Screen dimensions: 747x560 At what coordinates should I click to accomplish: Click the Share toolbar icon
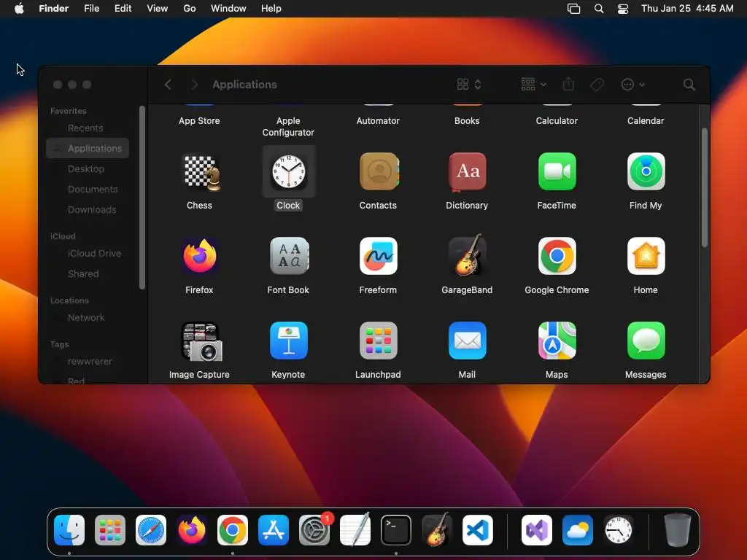(568, 85)
